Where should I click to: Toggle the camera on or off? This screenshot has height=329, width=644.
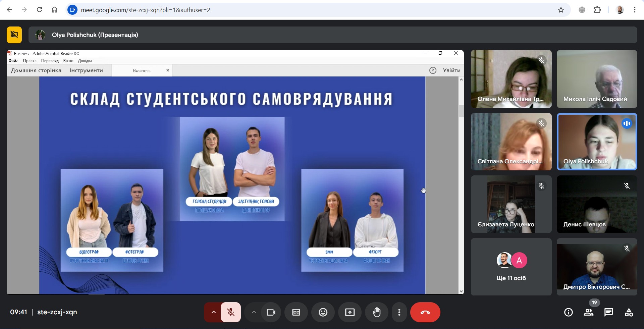click(271, 312)
